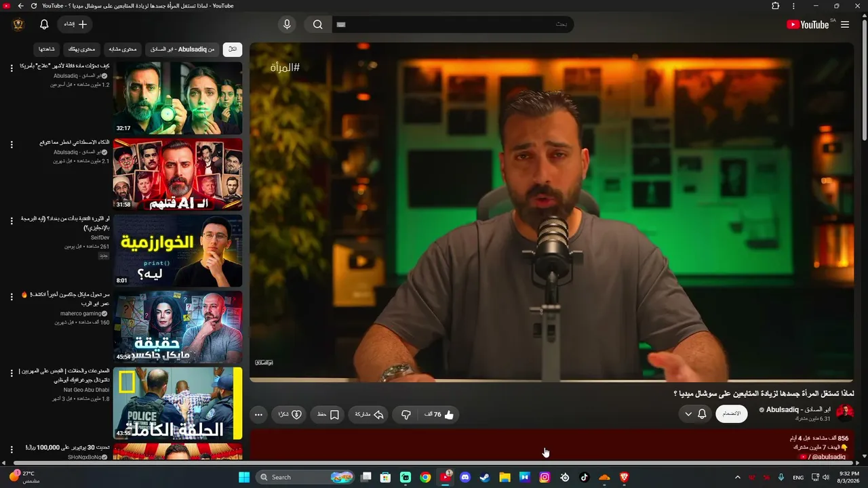Image resolution: width=868 pixels, height=488 pixels.
Task: Click the magnifier search button
Action: click(318, 24)
